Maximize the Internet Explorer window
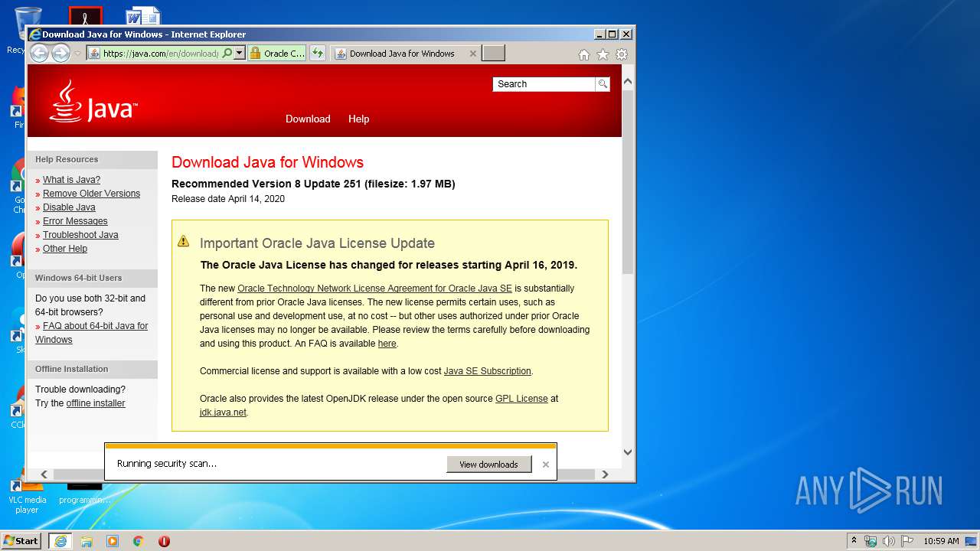The width and height of the screenshot is (980, 551). pyautogui.click(x=612, y=34)
